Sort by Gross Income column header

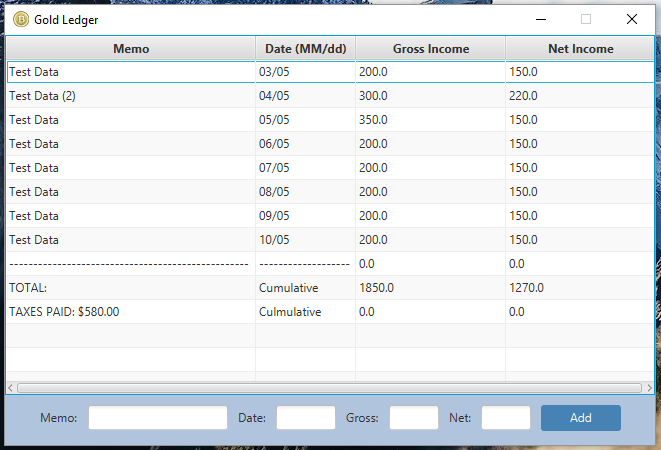click(430, 49)
